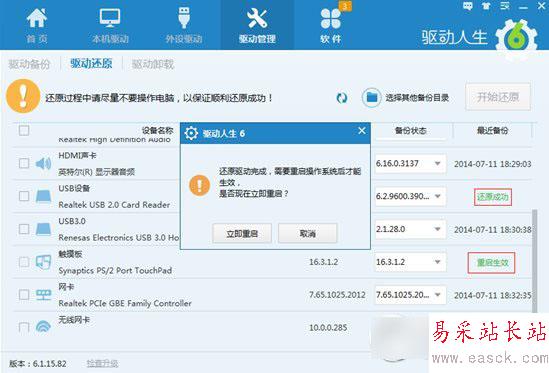Click the 设备名称 column header
The width and height of the screenshot is (549, 373).
coord(158,131)
